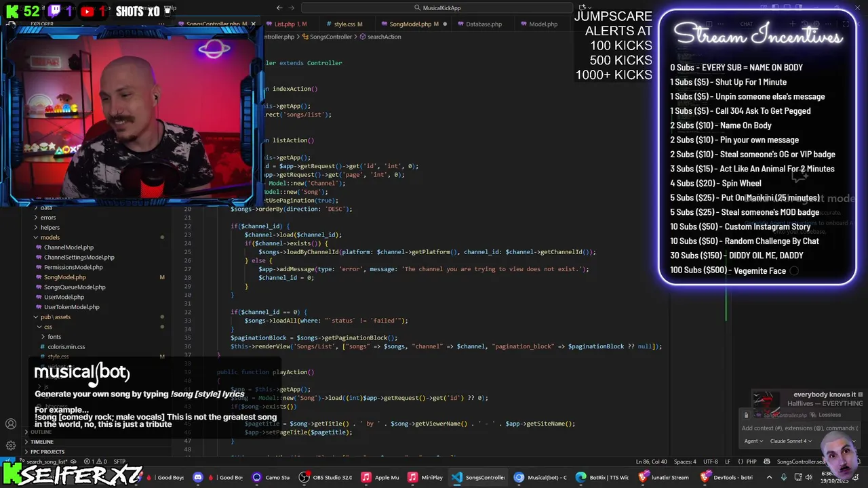
Task: Click the Spaces: 4 indentation status entry
Action: (685, 462)
